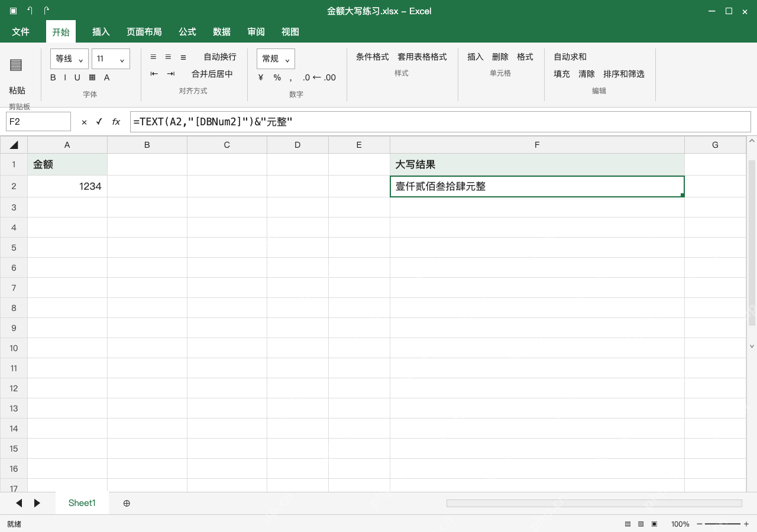Switch to the 插入 ribbon tab
The width and height of the screenshot is (757, 532).
(101, 32)
